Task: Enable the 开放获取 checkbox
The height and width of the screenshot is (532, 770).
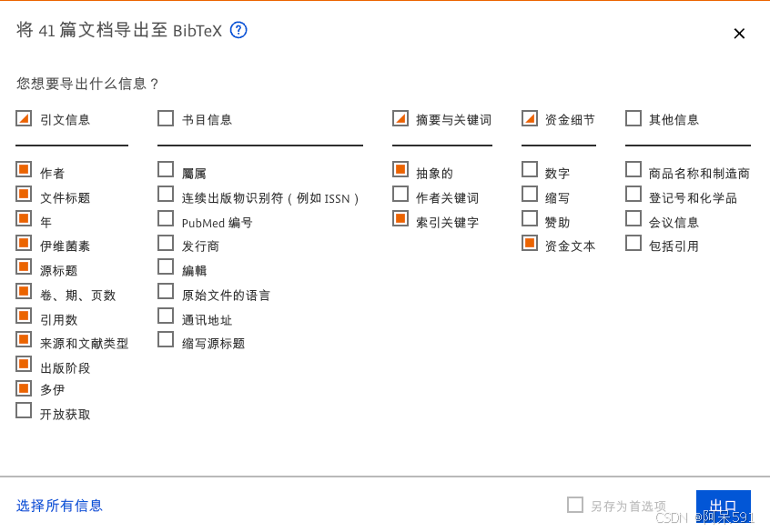Action: (x=23, y=410)
